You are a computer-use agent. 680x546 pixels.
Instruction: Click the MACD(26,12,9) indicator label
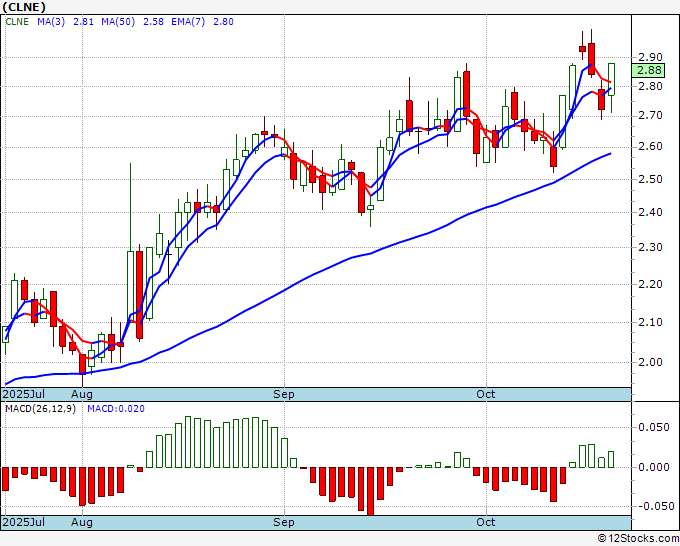[x=40, y=409]
